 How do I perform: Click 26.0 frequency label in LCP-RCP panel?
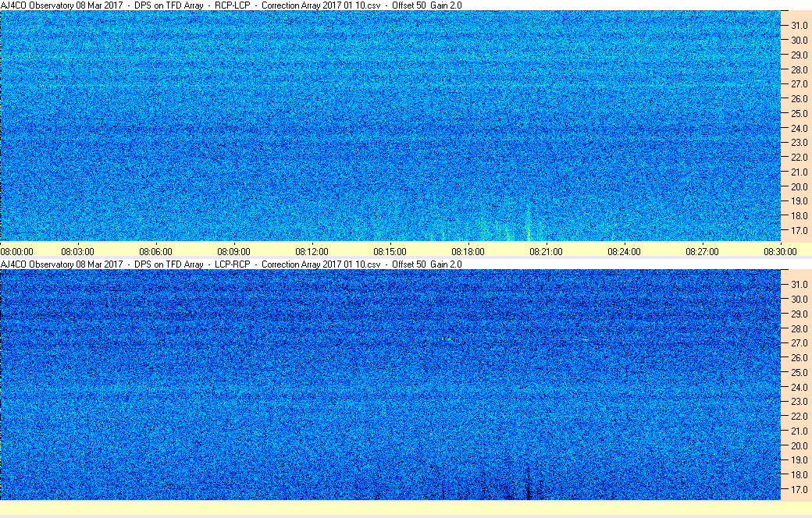799,357
